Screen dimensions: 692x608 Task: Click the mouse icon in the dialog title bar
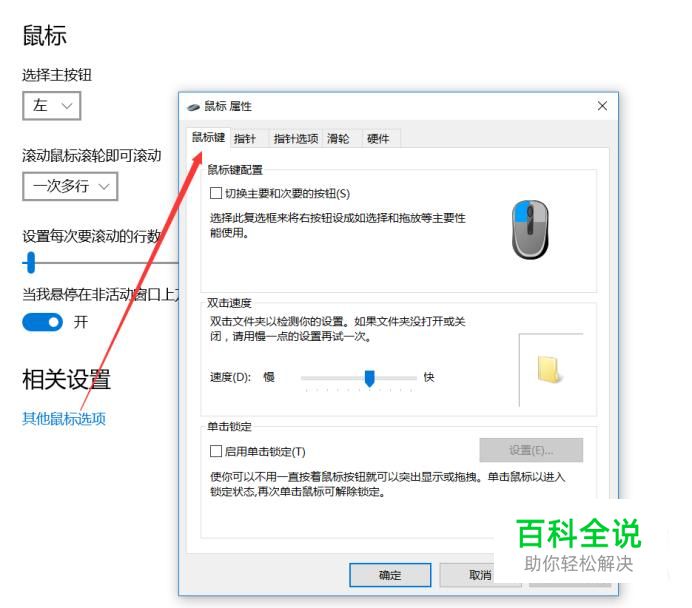(x=194, y=107)
